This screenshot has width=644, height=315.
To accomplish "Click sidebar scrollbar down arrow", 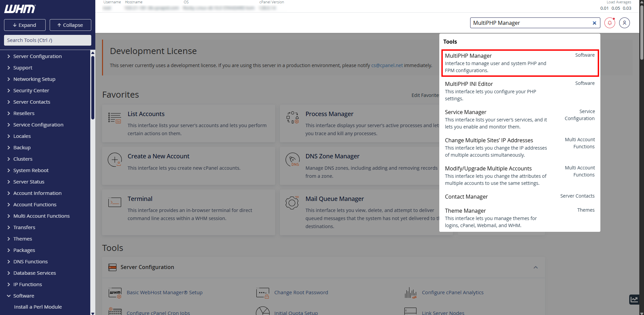I will [93, 313].
